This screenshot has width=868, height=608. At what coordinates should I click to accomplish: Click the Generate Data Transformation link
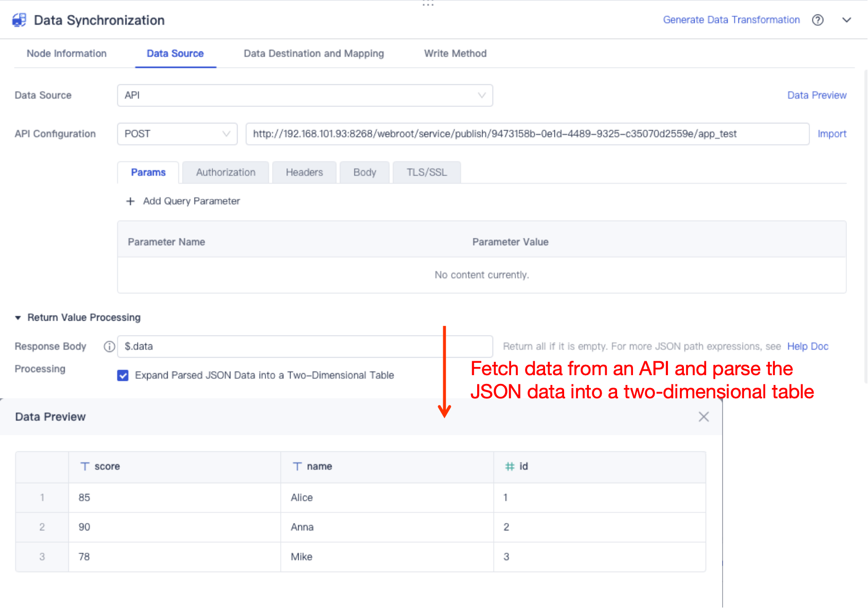(x=731, y=20)
